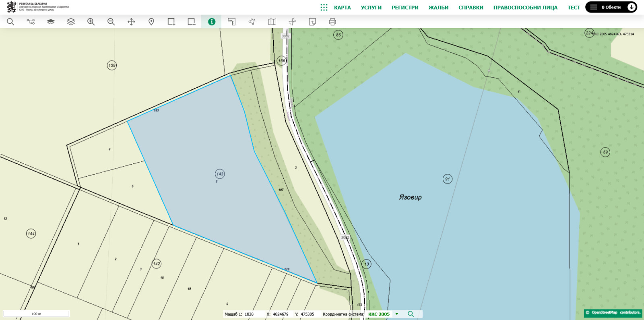Select the measure ruler tool
The width and height of the screenshot is (644, 320).
click(232, 22)
